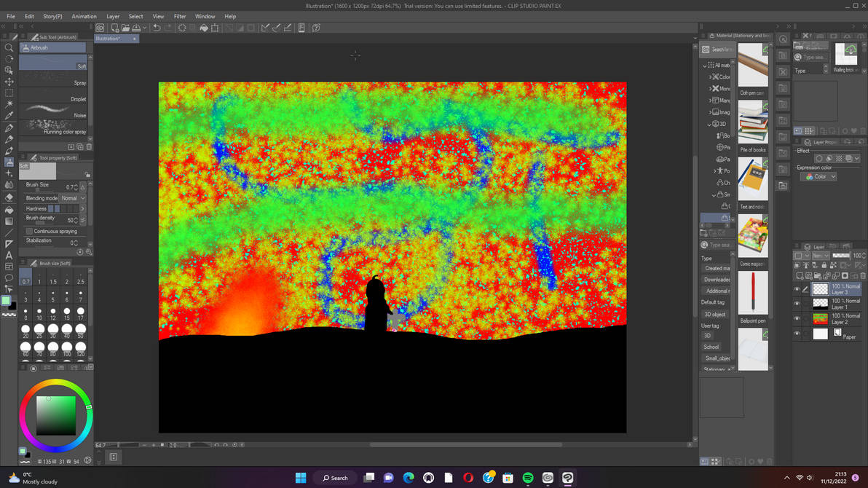Select the Eraser tool
Image resolution: width=868 pixels, height=488 pixels.
tap(9, 197)
